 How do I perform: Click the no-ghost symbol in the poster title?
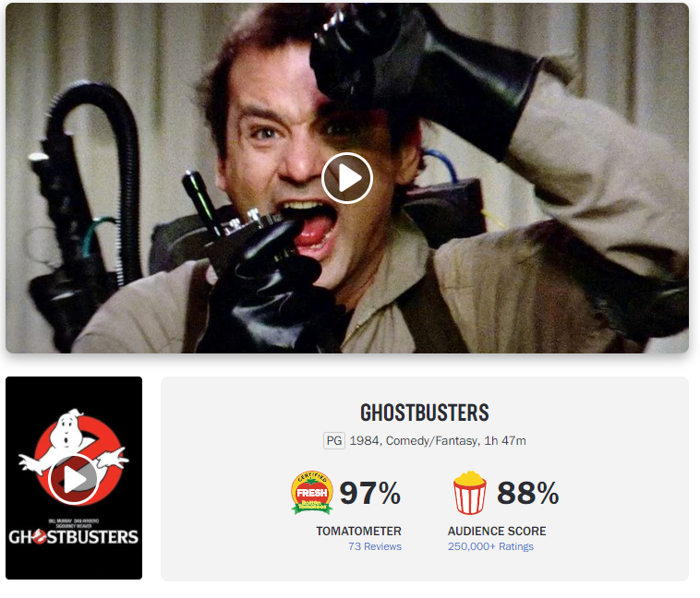click(x=39, y=537)
